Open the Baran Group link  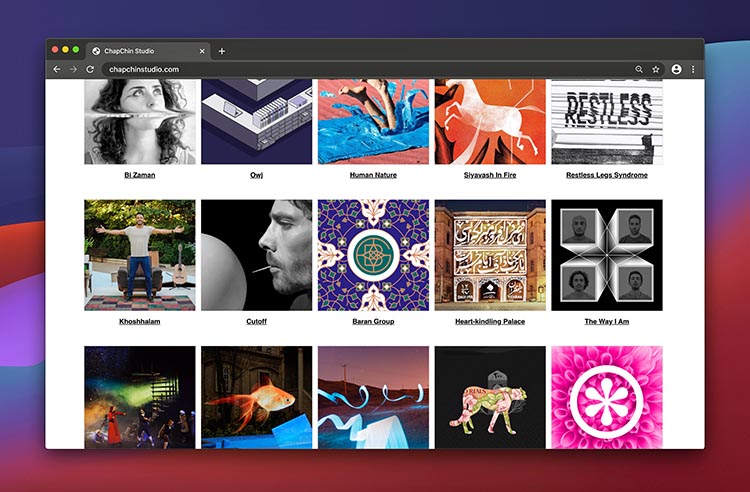pos(373,321)
